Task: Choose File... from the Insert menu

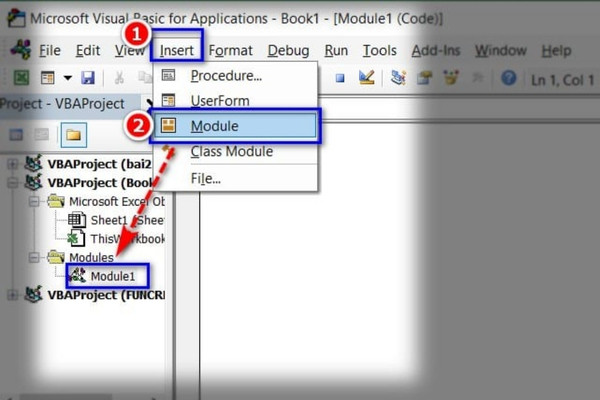Action: pos(235,178)
